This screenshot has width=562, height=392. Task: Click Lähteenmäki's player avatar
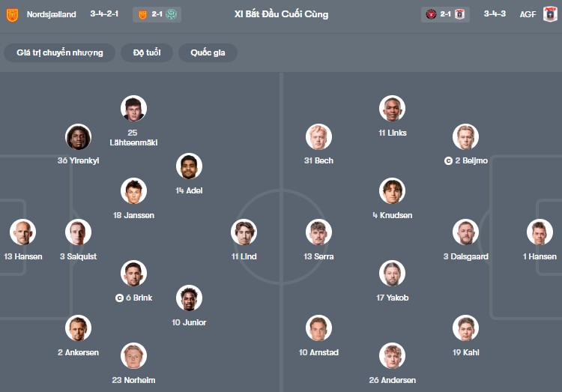point(133,109)
